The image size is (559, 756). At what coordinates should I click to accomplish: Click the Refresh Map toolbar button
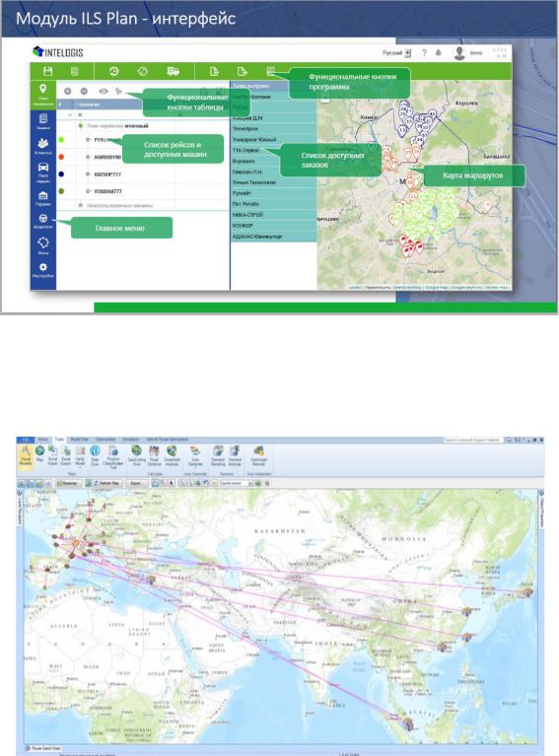tap(105, 483)
